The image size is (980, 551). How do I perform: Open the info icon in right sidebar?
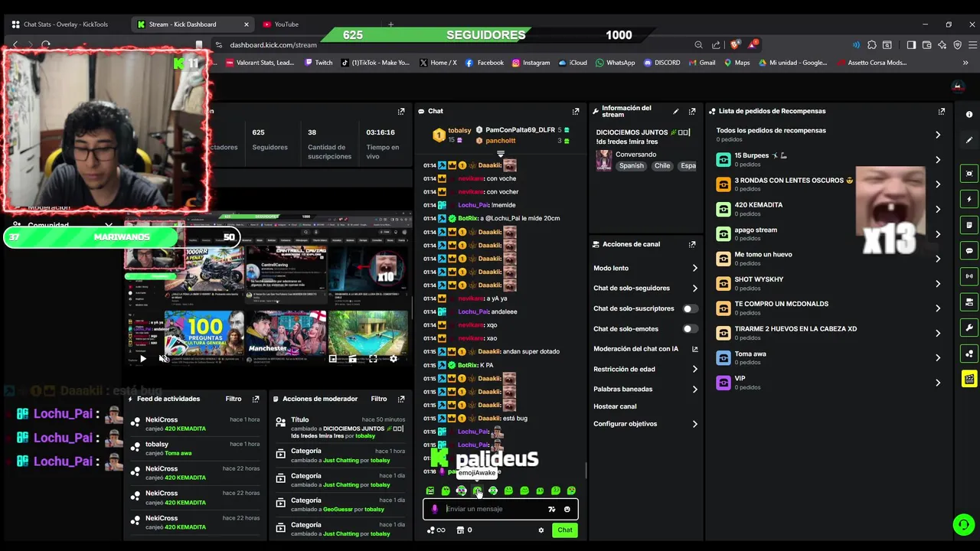coord(969,115)
